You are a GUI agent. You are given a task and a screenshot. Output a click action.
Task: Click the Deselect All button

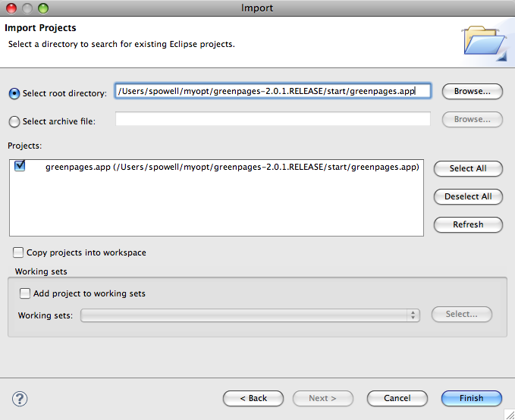(x=468, y=196)
